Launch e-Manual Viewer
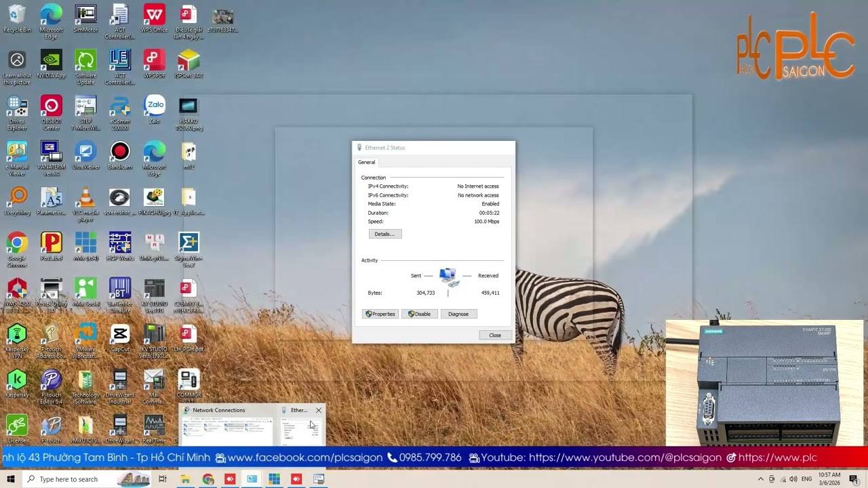 click(17, 159)
